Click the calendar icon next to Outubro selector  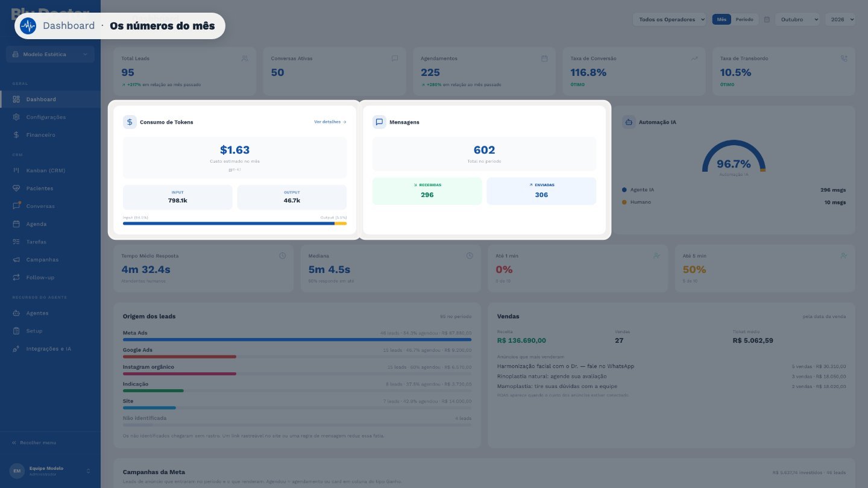point(767,19)
